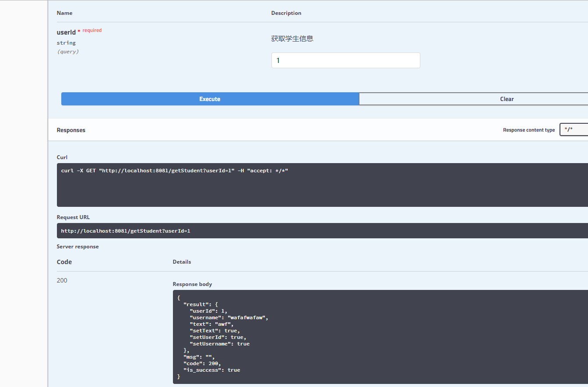
Task: Click the Server response label
Action: pos(77,247)
